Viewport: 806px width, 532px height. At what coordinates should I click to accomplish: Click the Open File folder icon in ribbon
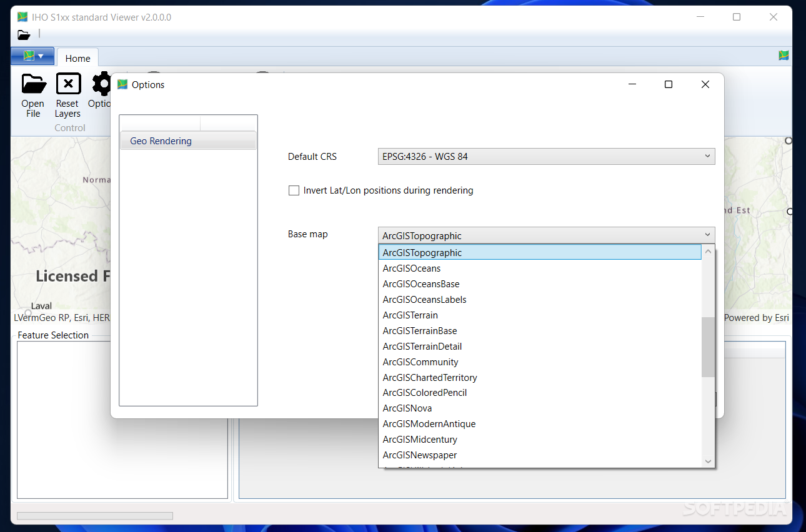tap(34, 83)
